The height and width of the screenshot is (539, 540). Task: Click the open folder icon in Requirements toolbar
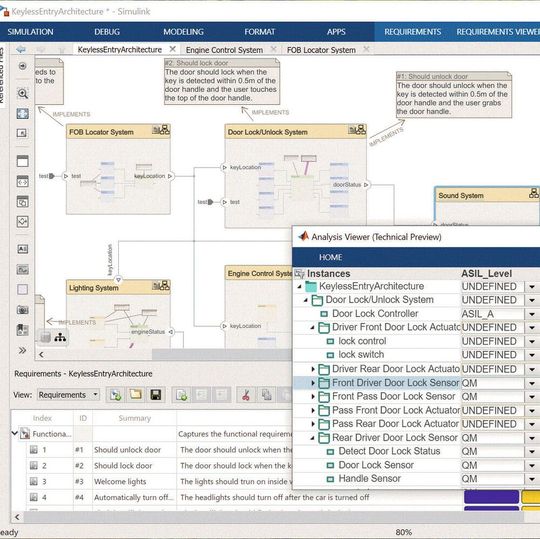tap(135, 395)
